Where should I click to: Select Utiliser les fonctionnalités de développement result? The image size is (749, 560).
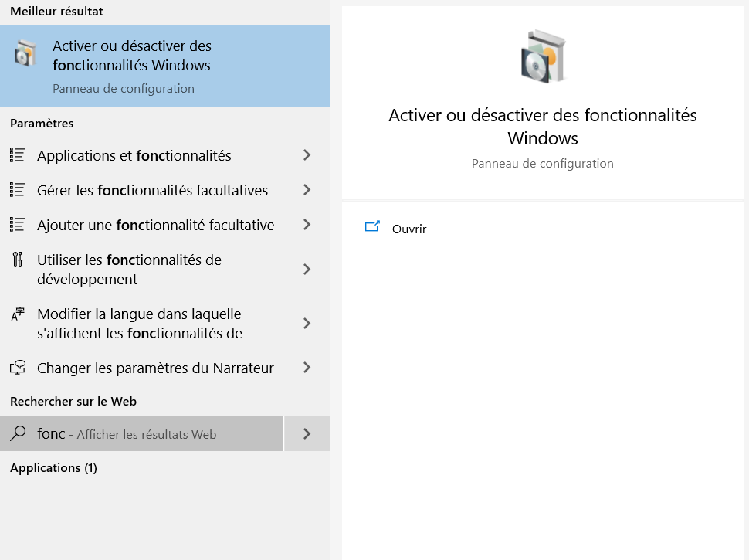point(164,270)
